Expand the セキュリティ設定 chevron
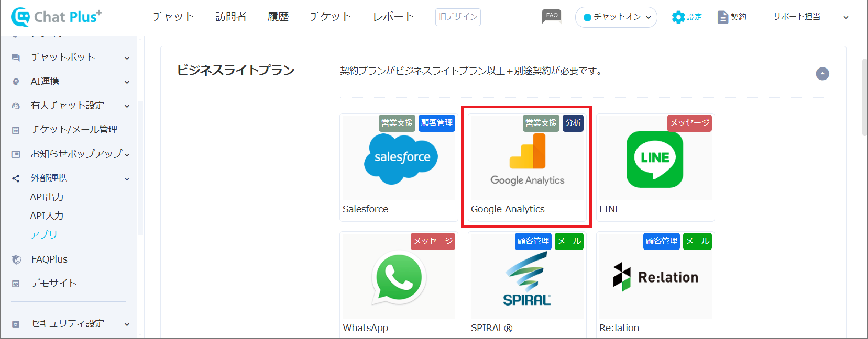The width and height of the screenshot is (868, 339). click(x=127, y=324)
